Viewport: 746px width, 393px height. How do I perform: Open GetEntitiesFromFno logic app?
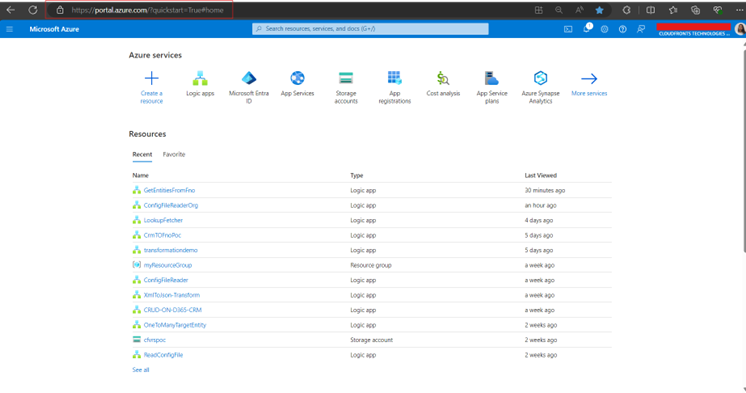(x=169, y=190)
